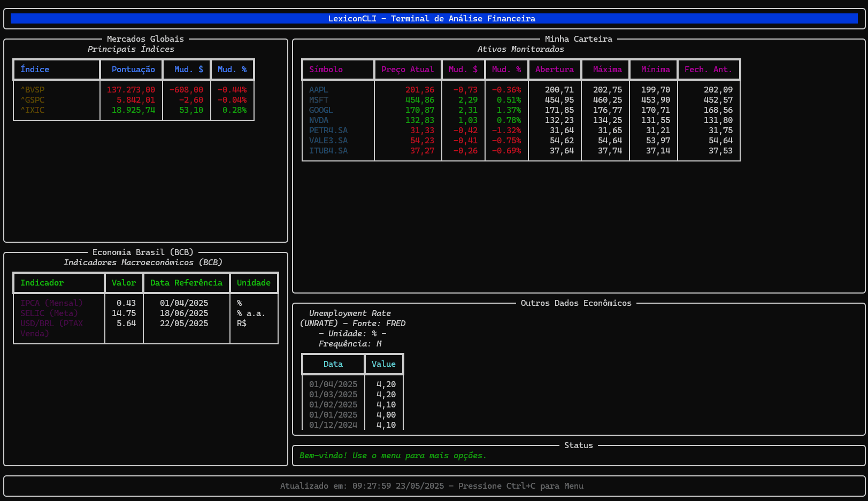Click the welcome status message
Image resolution: width=868 pixels, height=501 pixels.
point(393,456)
